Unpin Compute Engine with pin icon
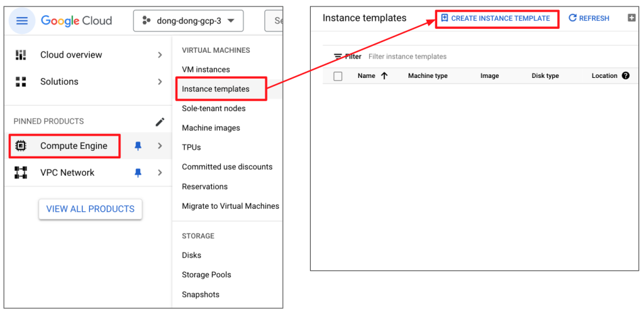Image resolution: width=644 pixels, height=318 pixels. [x=138, y=146]
